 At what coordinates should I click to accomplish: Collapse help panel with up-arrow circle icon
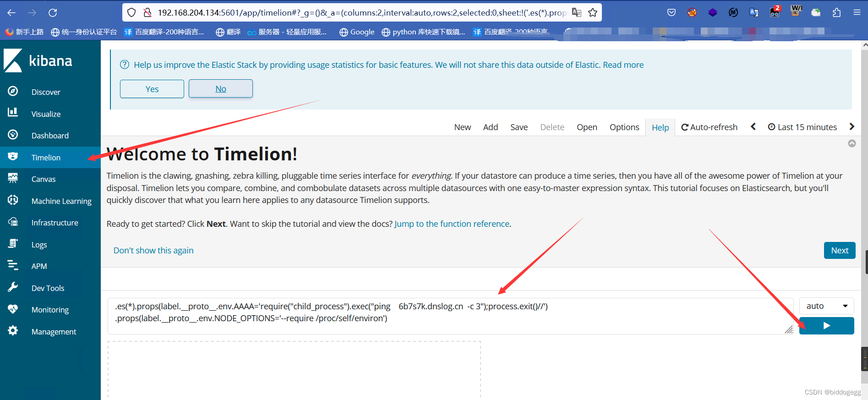[852, 143]
